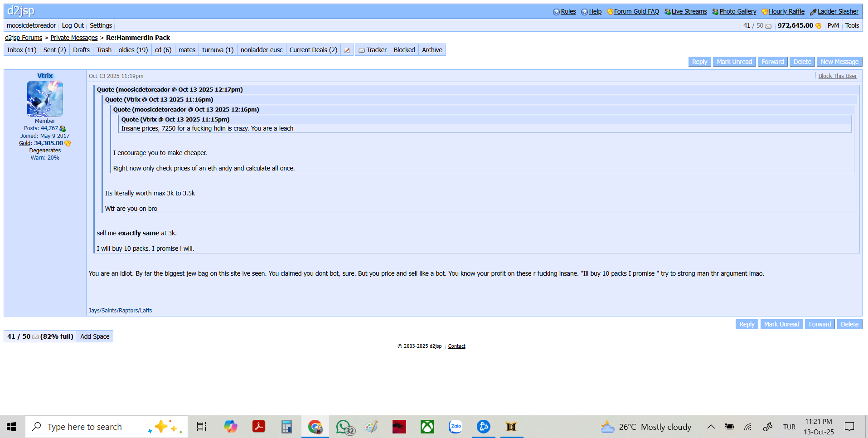Open Task View on the taskbar
Viewport: 868px width, 438px height.
(202, 427)
